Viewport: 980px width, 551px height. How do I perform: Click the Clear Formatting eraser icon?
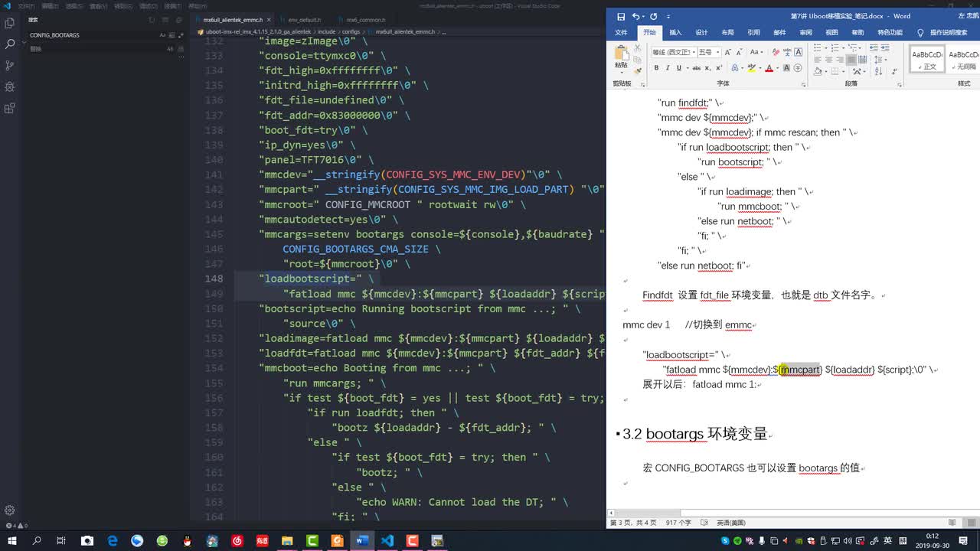click(x=776, y=52)
